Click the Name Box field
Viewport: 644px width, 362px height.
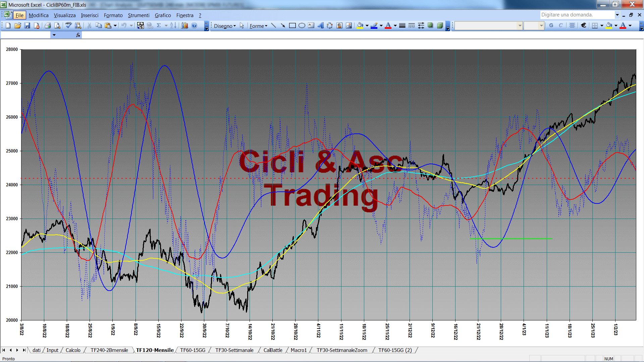[x=25, y=35]
